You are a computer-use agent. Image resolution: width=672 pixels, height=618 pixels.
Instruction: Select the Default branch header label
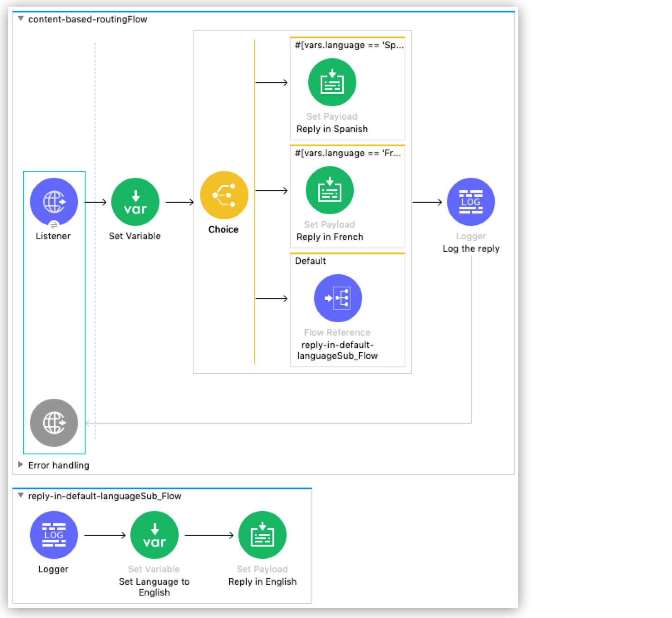310,261
